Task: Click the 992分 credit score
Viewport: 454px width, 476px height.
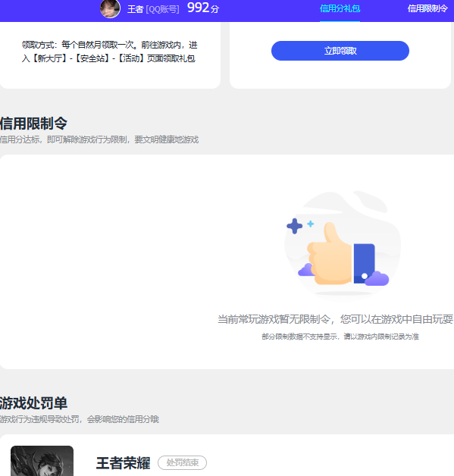Action: coord(203,8)
